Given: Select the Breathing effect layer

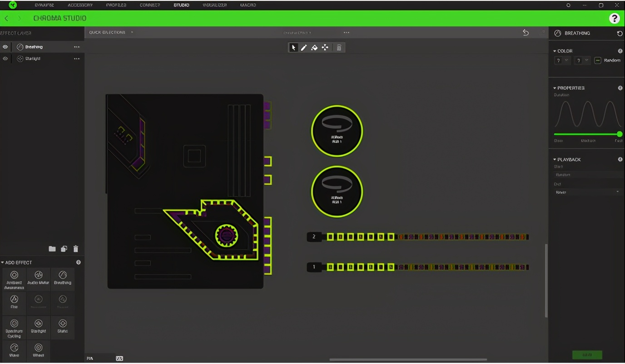Looking at the screenshot, I should point(42,47).
